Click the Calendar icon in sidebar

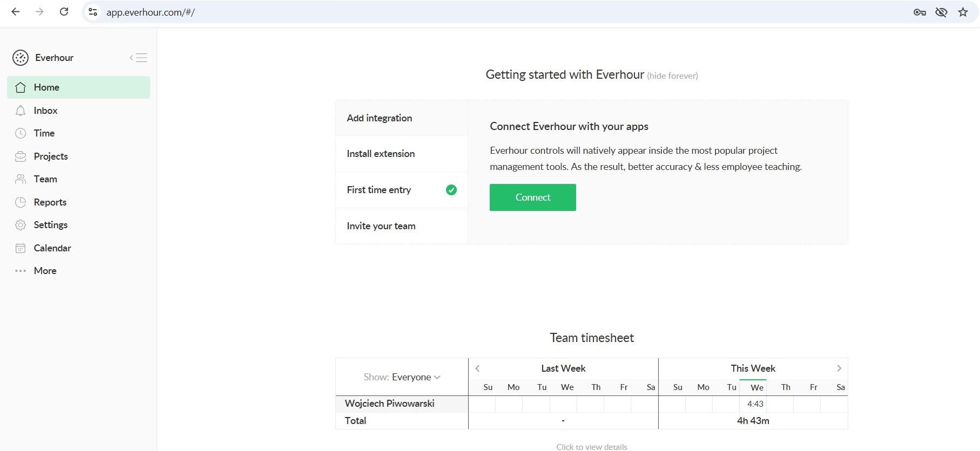[21, 248]
